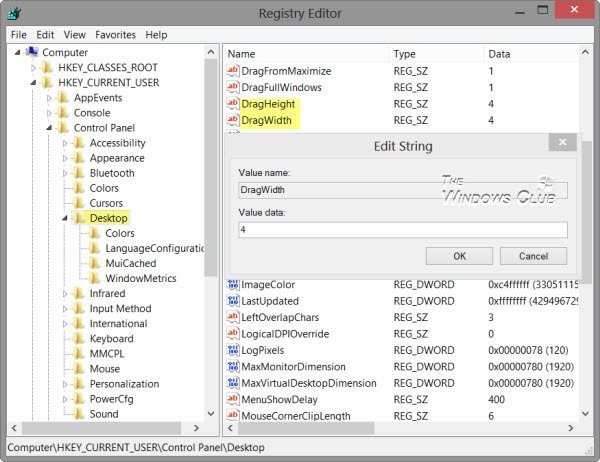Click the ImageColor DWORD value icon
Screen dimensions: 600x462
coord(233,284)
